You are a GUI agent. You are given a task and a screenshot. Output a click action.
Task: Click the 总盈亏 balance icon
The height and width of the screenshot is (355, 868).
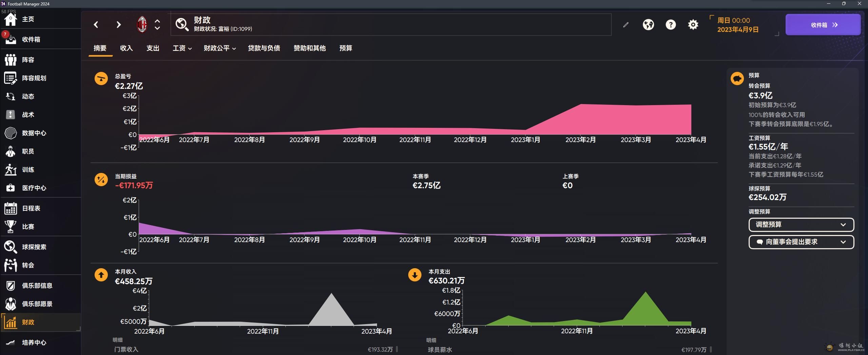pos(101,79)
